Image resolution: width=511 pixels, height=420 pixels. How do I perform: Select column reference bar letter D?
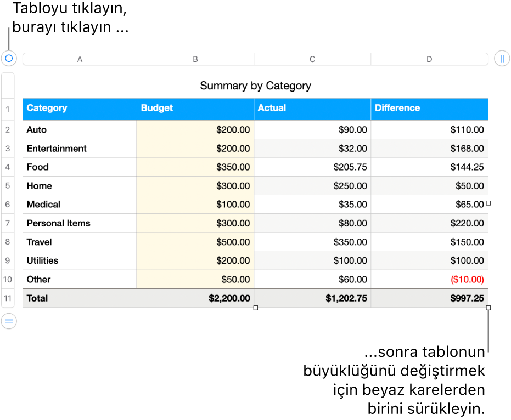(x=429, y=59)
